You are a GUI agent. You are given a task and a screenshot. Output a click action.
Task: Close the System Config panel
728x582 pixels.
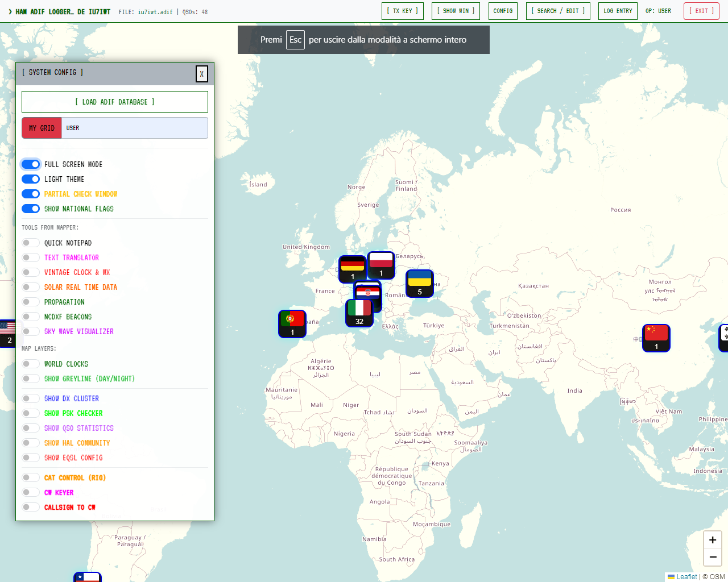[x=201, y=74]
